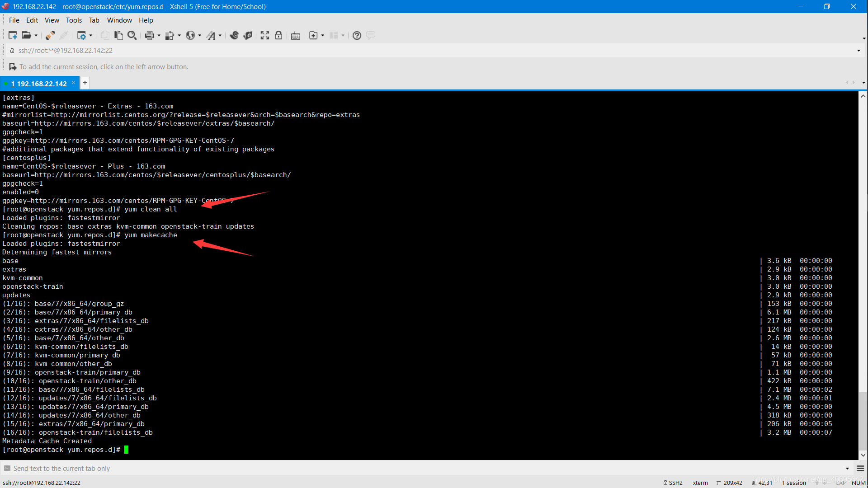Image resolution: width=868 pixels, height=488 pixels.
Task: Close the 192.168.22.142 session tab
Action: point(73,83)
